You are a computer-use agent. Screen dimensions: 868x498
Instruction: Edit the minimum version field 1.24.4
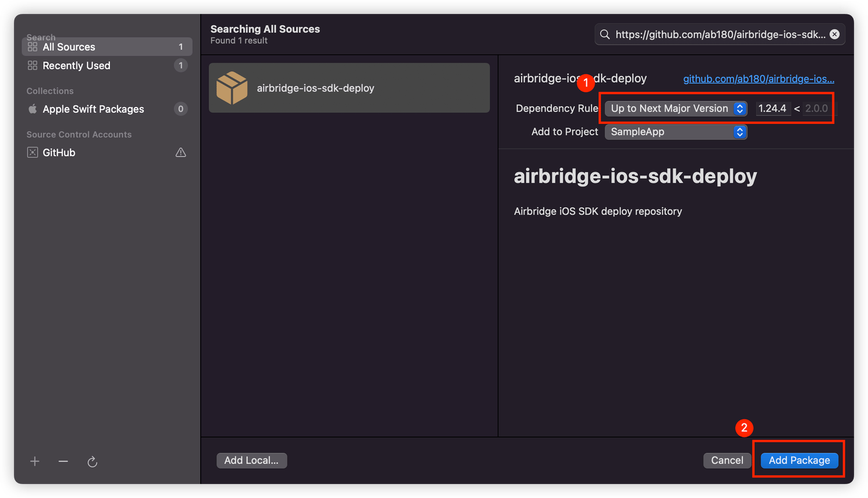(773, 108)
